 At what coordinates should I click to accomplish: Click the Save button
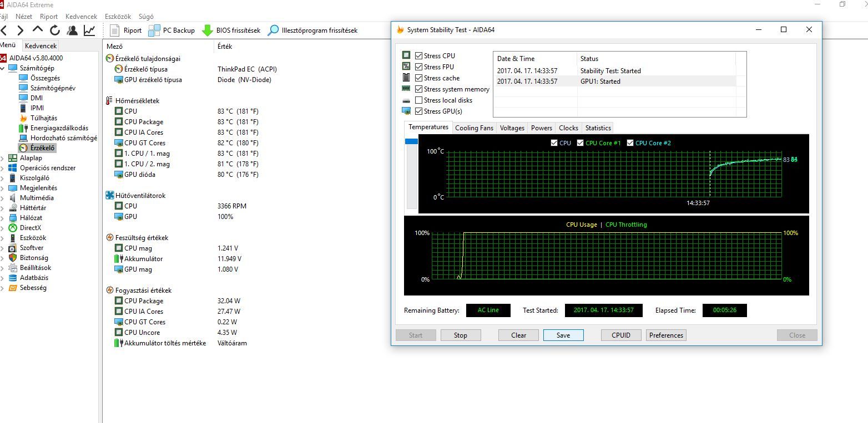[563, 335]
